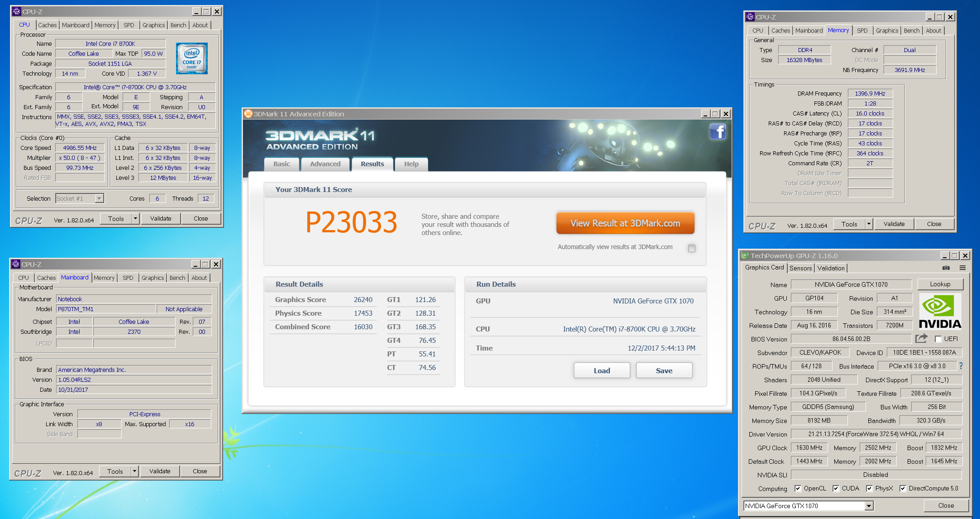The height and width of the screenshot is (519, 980).
Task: Click the Physics Score 17453 value
Action: pyautogui.click(x=363, y=313)
